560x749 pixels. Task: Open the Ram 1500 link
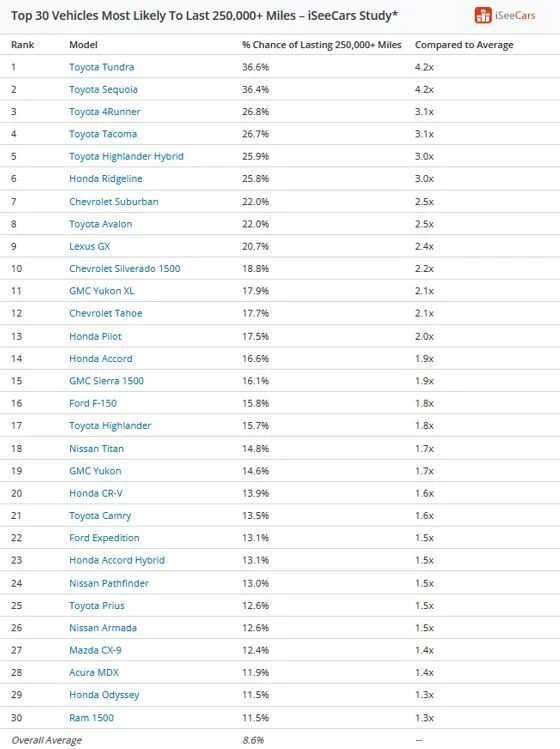point(91,718)
